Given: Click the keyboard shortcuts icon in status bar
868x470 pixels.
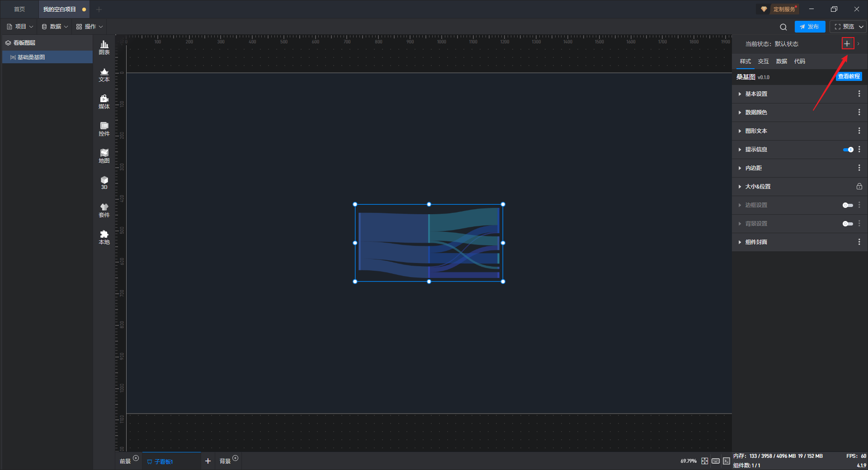Looking at the screenshot, I should pos(716,461).
